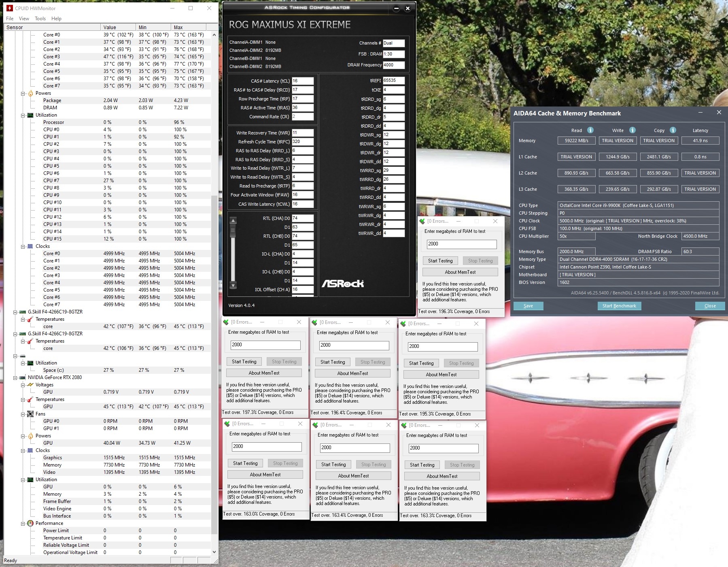Click the GPU Voltages icon in HWMonitor

point(30,385)
